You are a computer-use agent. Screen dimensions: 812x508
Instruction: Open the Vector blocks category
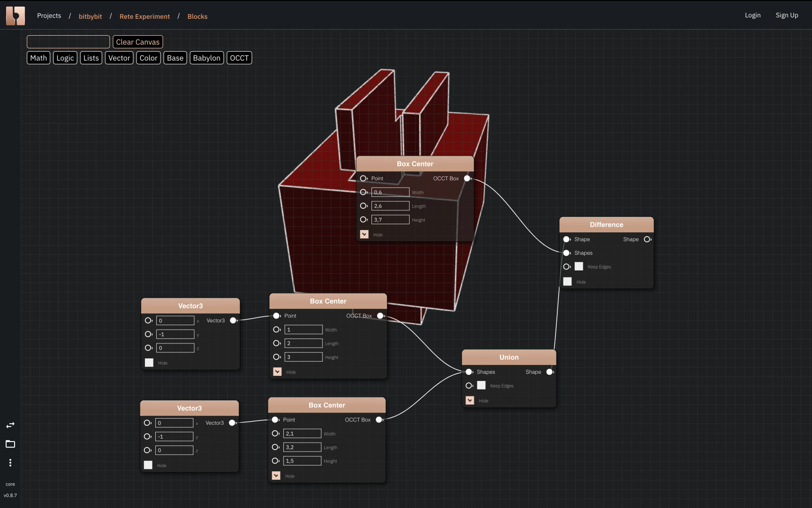(x=119, y=58)
